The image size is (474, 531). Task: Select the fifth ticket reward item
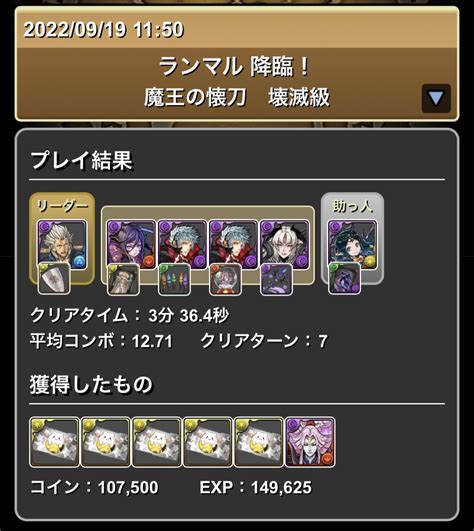pyautogui.click(x=259, y=442)
